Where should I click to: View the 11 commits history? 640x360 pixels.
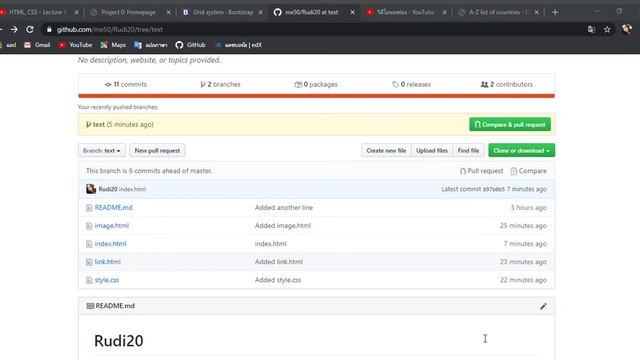(126, 84)
